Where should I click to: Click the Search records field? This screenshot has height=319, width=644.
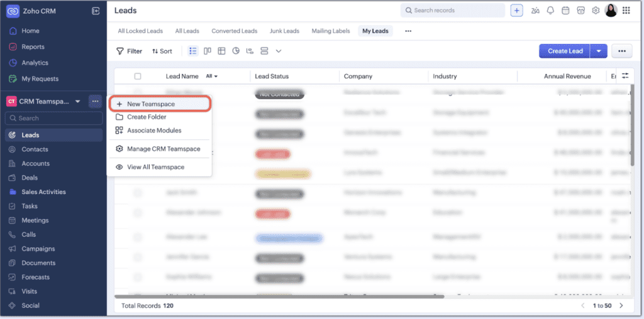(x=453, y=11)
